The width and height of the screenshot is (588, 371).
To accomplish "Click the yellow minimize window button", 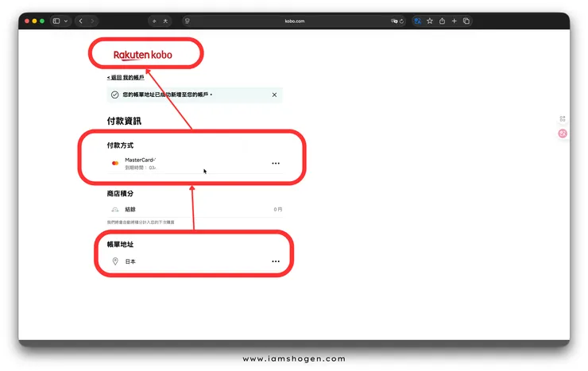I will click(34, 21).
